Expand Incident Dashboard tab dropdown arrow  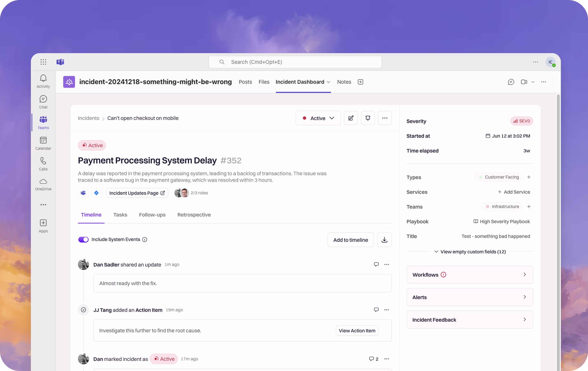pos(328,82)
